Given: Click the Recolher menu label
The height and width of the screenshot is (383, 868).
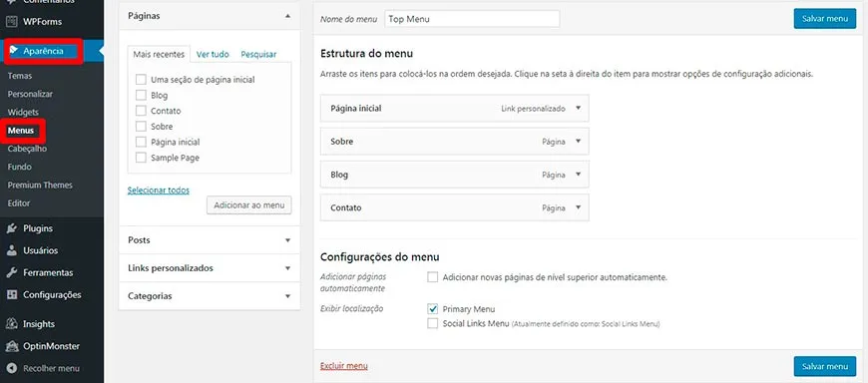Looking at the screenshot, I should coord(52,368).
